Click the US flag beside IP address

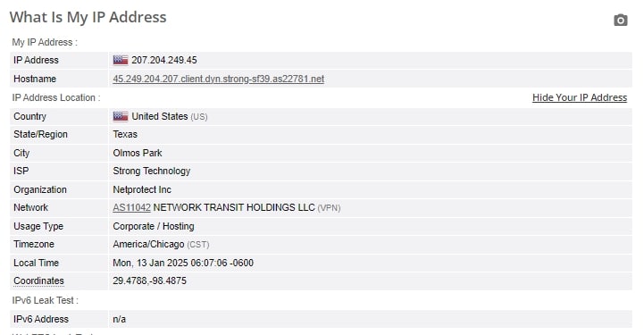pyautogui.click(x=121, y=60)
